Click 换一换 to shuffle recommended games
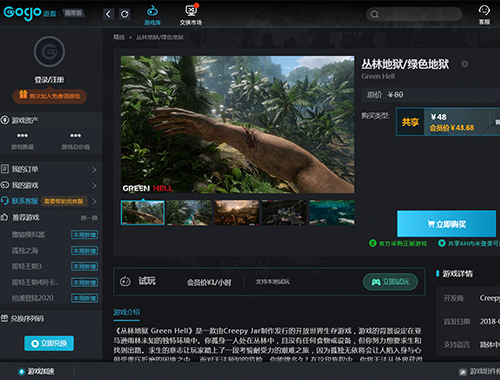The width and height of the screenshot is (500, 380). [89, 218]
